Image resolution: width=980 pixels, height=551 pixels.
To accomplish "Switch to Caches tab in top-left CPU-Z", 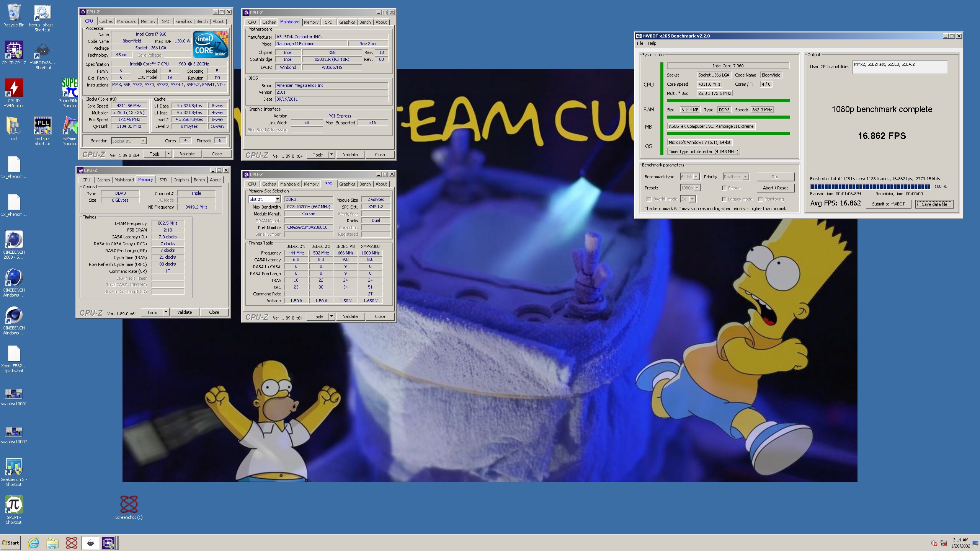I will tap(106, 21).
